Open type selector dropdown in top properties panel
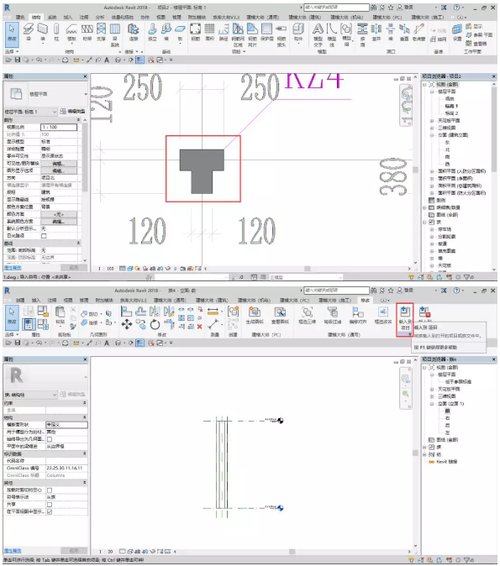 click(85, 94)
